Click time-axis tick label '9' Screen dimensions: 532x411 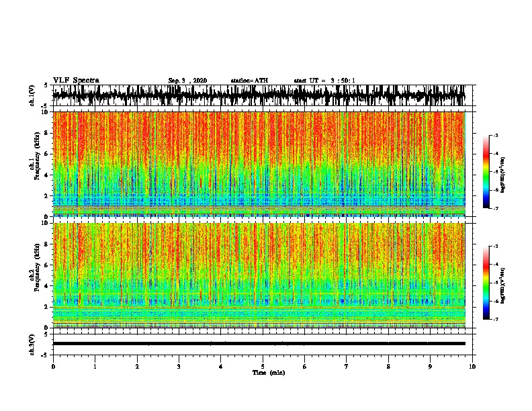click(x=430, y=366)
